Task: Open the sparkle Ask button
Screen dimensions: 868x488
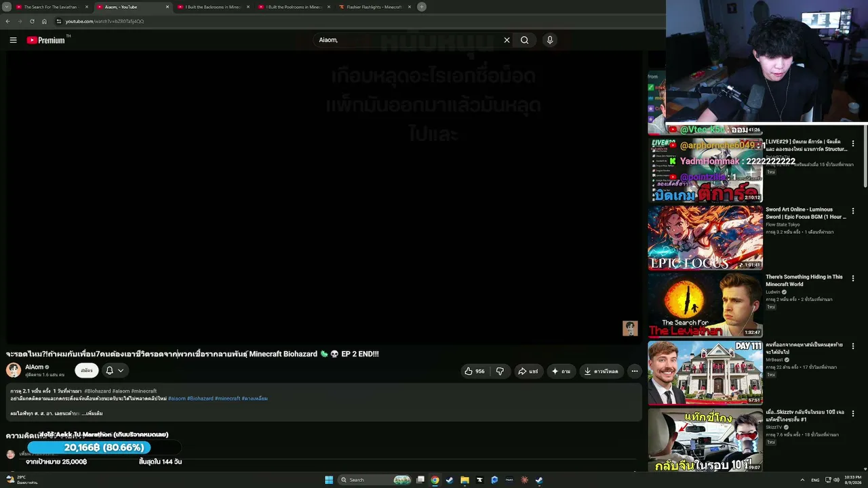Action: [x=561, y=371]
